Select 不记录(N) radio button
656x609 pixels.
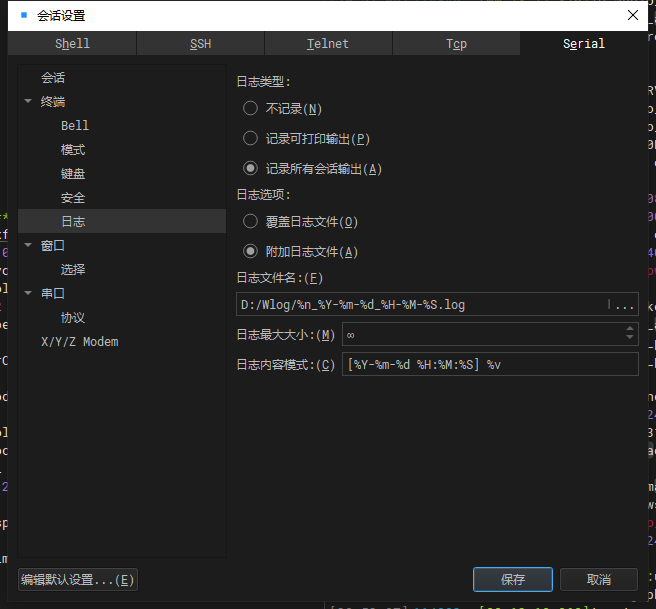click(250, 109)
